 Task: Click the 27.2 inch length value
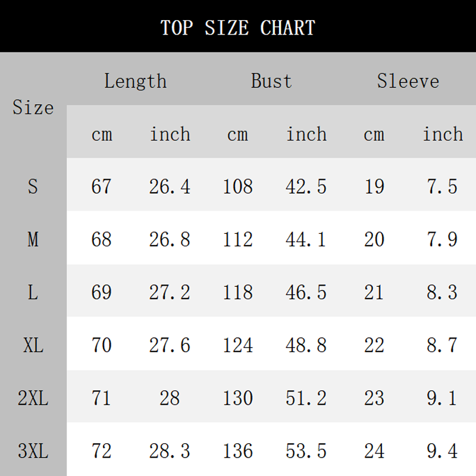point(170,292)
